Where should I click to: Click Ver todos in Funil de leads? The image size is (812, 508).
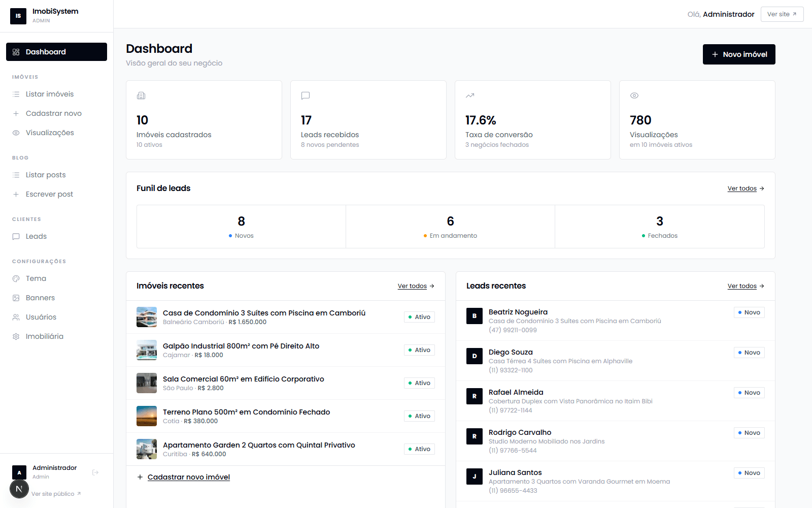coord(746,188)
